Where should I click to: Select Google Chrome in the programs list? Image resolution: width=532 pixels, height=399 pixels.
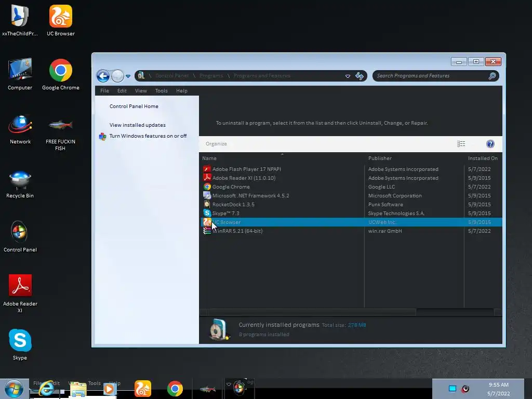click(x=351, y=187)
